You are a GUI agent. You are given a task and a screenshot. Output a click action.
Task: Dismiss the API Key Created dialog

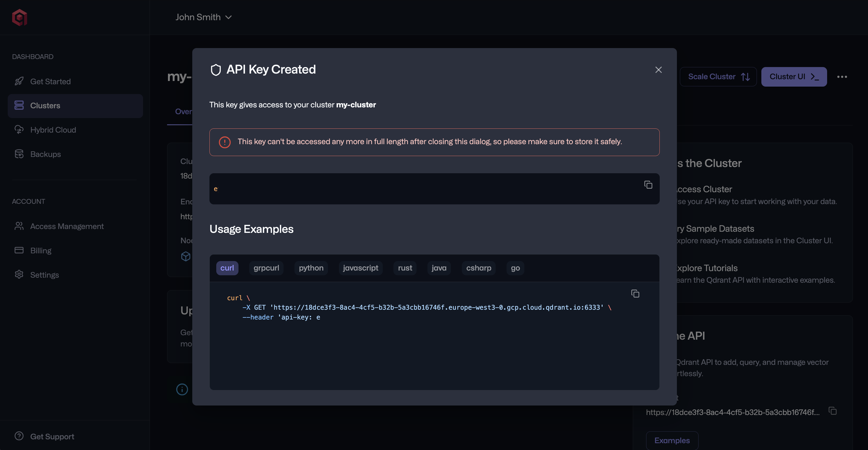pyautogui.click(x=659, y=70)
